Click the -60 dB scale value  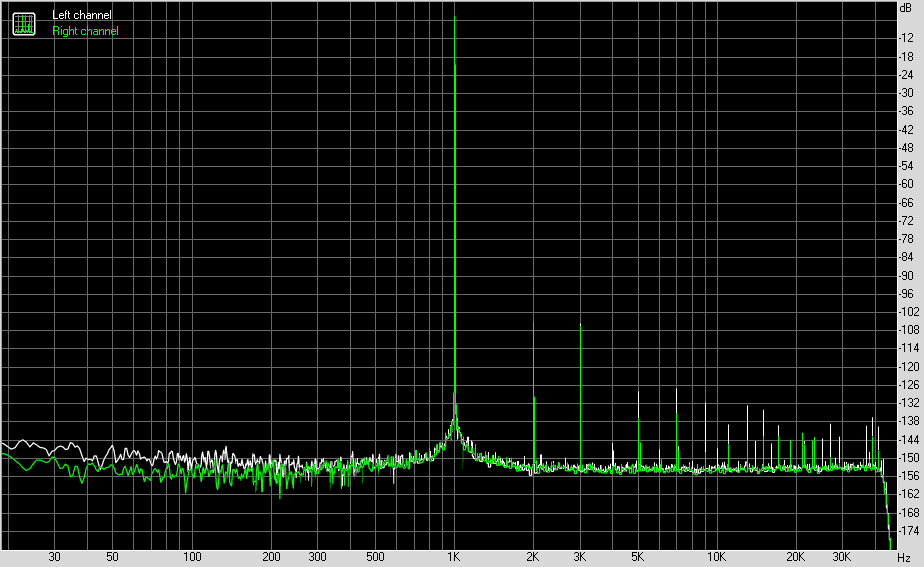tap(906, 184)
